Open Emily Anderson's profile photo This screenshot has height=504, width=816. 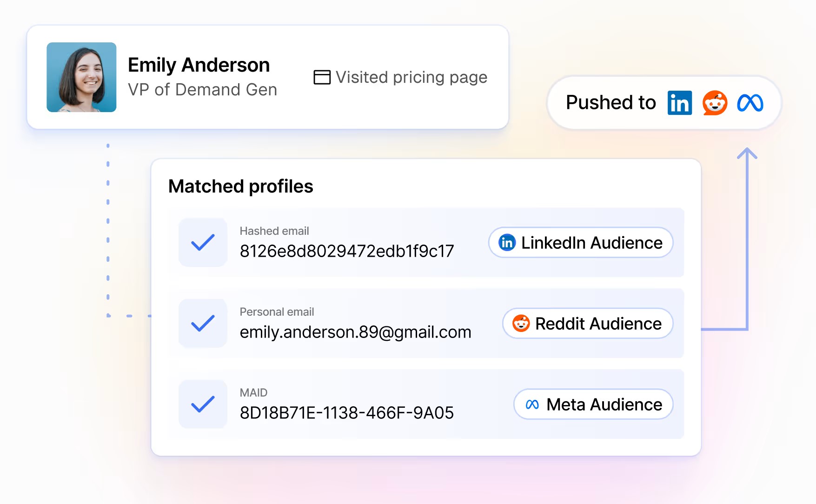point(81,77)
